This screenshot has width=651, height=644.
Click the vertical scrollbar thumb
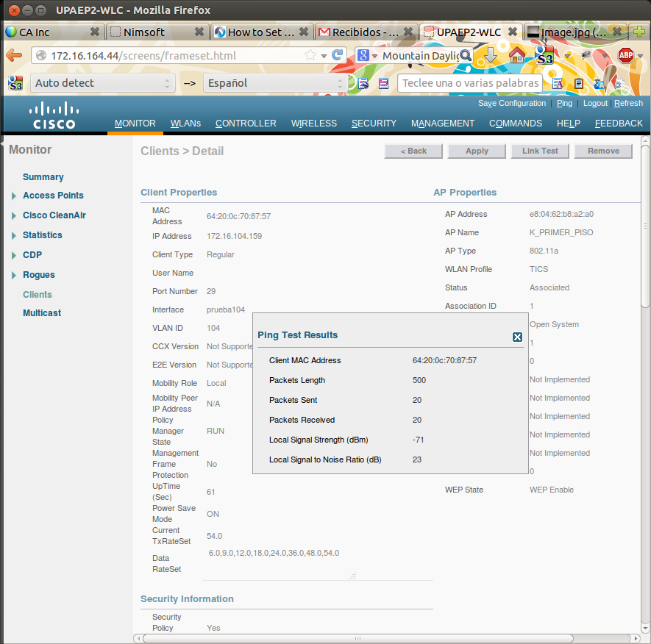point(645,226)
